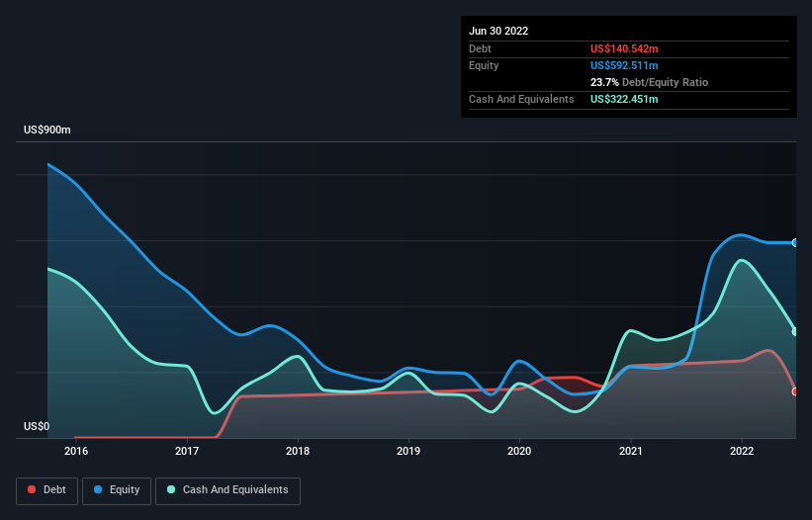Click the Cash And Equivalents tooltip label
The image size is (812, 520).
(x=521, y=99)
